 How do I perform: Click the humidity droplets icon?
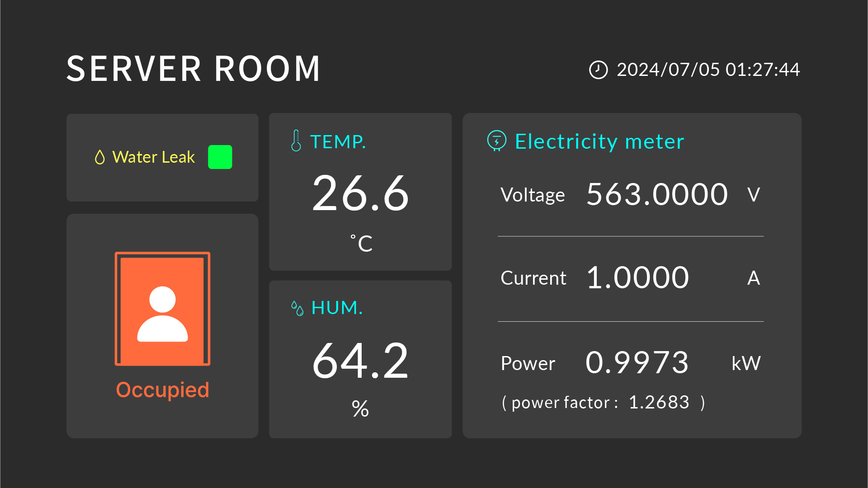point(297,308)
